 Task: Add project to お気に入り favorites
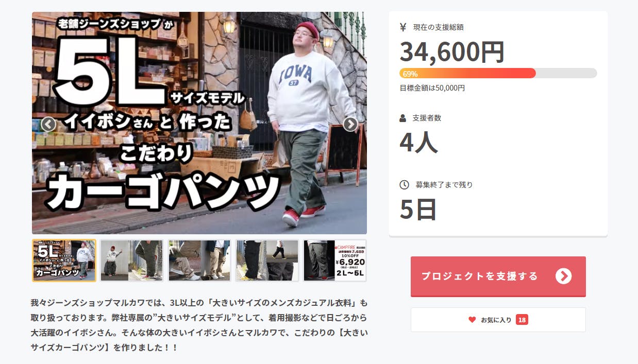[498, 320]
